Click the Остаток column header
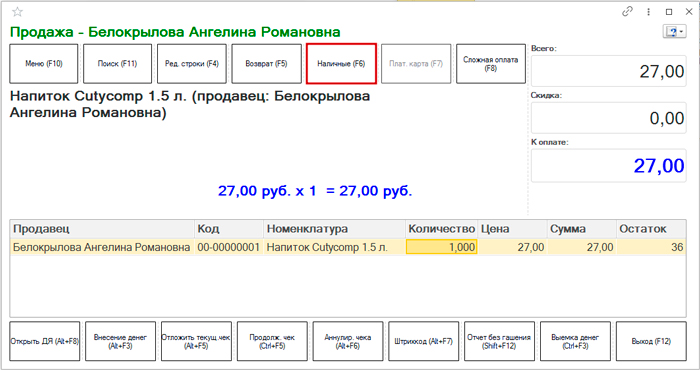This screenshot has height=370, width=700. 651,229
